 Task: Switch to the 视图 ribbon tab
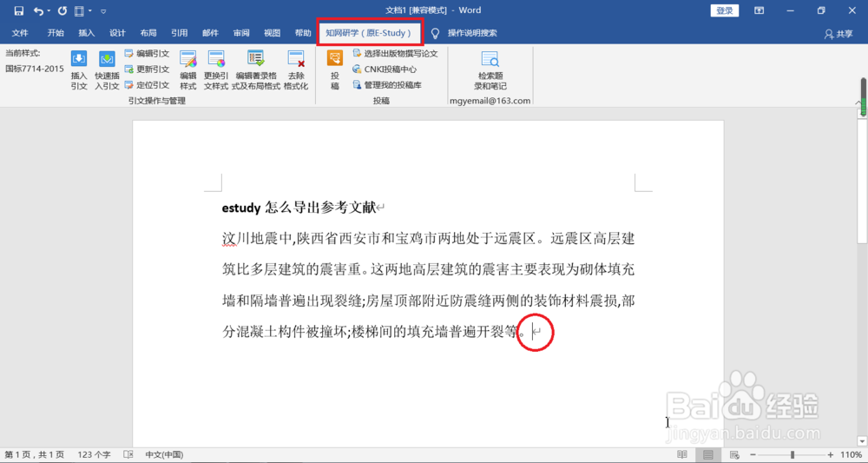(x=273, y=33)
